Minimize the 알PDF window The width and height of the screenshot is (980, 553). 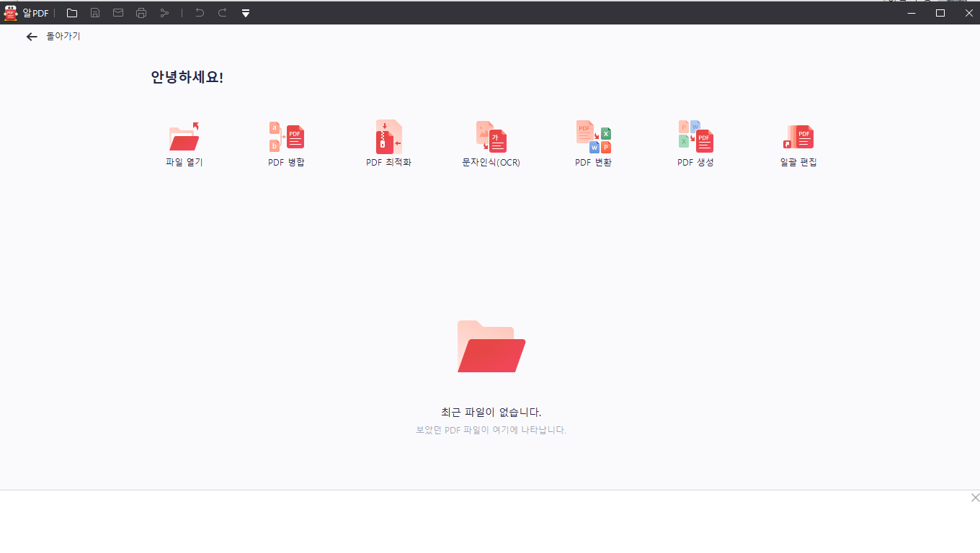(x=912, y=13)
